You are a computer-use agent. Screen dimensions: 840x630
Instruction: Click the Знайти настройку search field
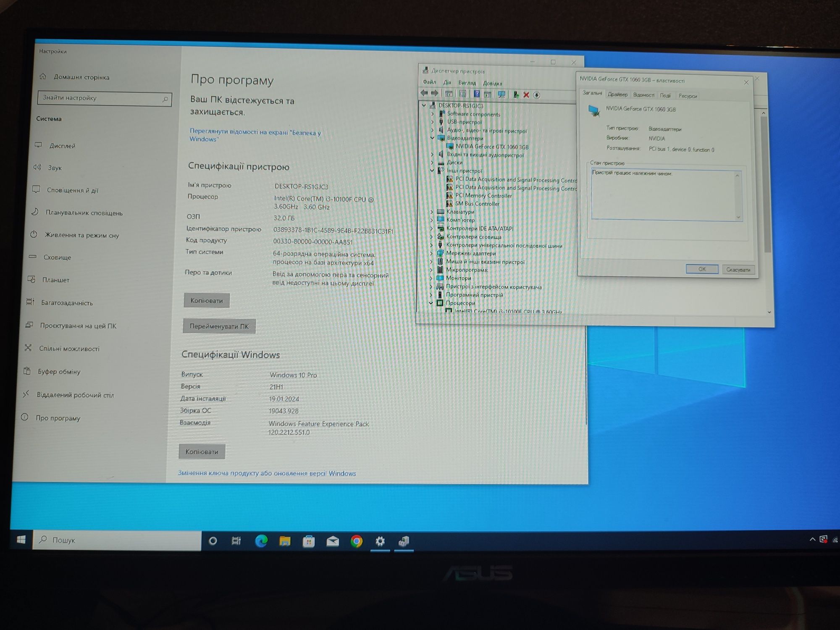click(105, 98)
